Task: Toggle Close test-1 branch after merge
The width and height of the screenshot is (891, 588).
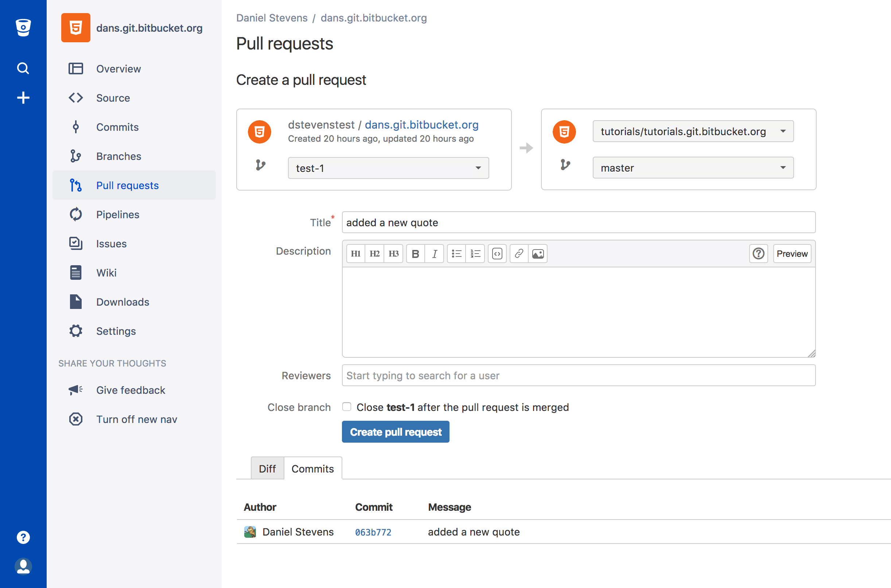Action: click(x=346, y=407)
